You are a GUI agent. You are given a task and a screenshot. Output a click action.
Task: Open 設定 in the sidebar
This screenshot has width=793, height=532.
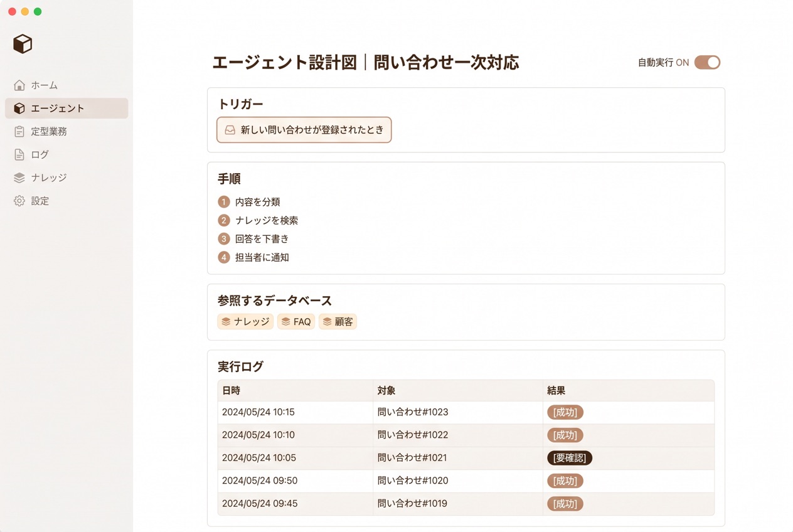pos(67,201)
